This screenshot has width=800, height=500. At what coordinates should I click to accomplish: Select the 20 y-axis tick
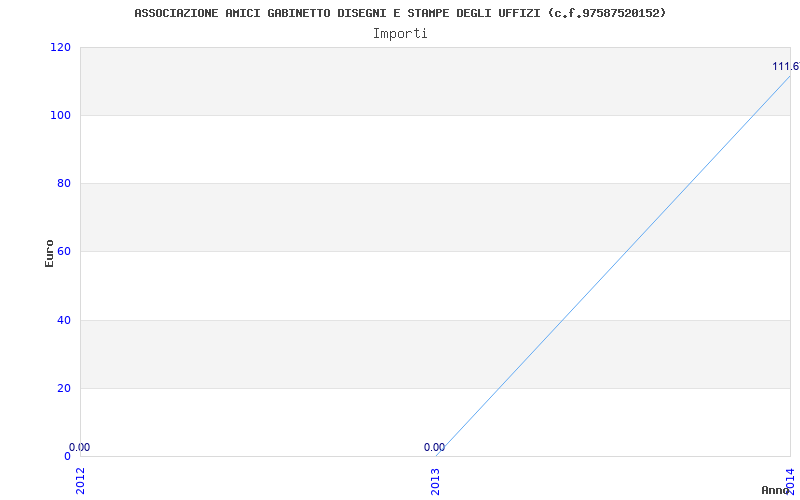tap(63, 388)
